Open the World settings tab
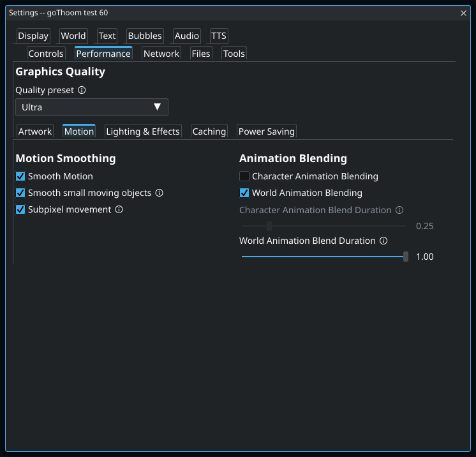The height and width of the screenshot is (457, 476). 73,36
